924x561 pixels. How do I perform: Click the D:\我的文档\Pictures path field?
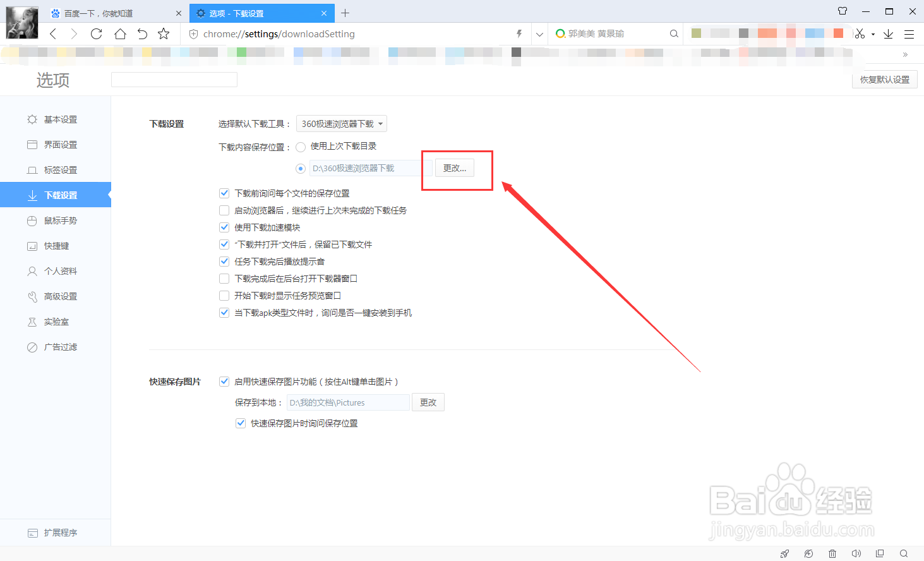pyautogui.click(x=348, y=402)
